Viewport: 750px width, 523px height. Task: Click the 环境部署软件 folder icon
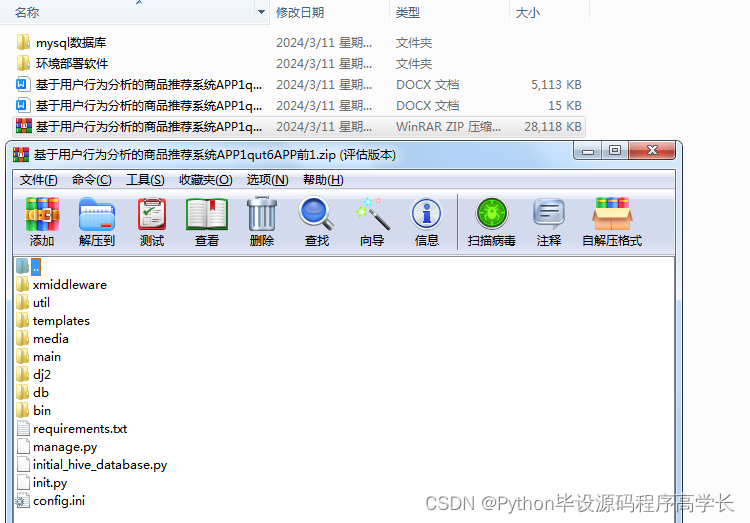(x=23, y=63)
